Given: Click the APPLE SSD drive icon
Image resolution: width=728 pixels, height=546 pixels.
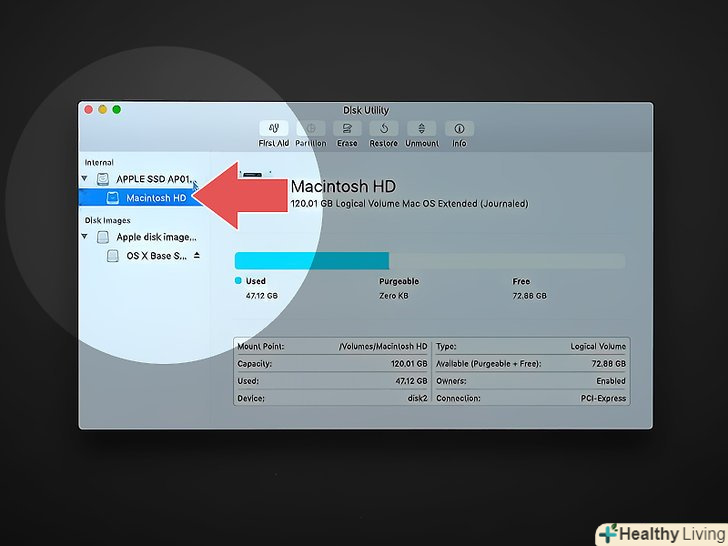Looking at the screenshot, I should (x=103, y=179).
